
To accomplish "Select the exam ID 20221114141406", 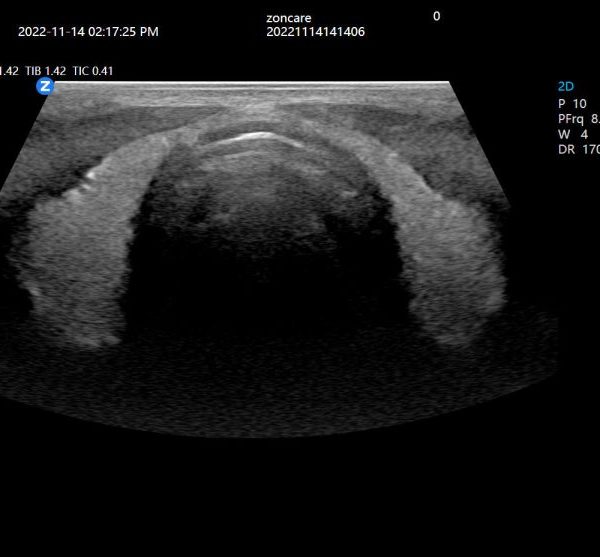I will 315,32.
